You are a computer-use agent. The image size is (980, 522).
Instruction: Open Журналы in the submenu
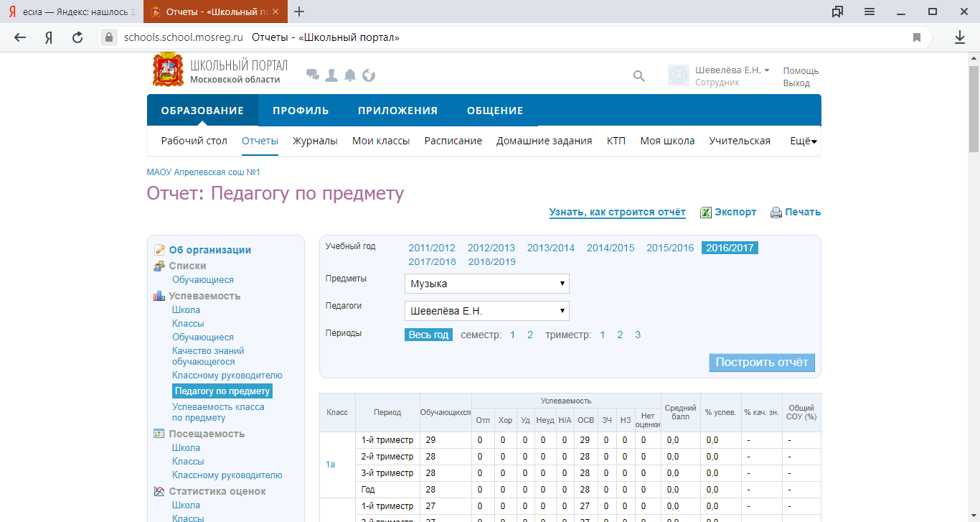coord(315,141)
